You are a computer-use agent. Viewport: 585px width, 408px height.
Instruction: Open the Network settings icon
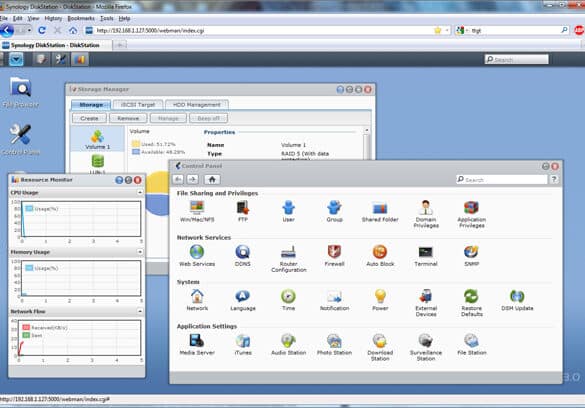click(197, 300)
